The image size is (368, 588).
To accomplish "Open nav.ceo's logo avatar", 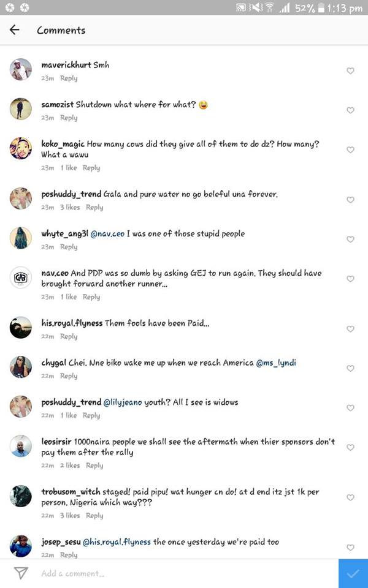I will click(x=21, y=277).
